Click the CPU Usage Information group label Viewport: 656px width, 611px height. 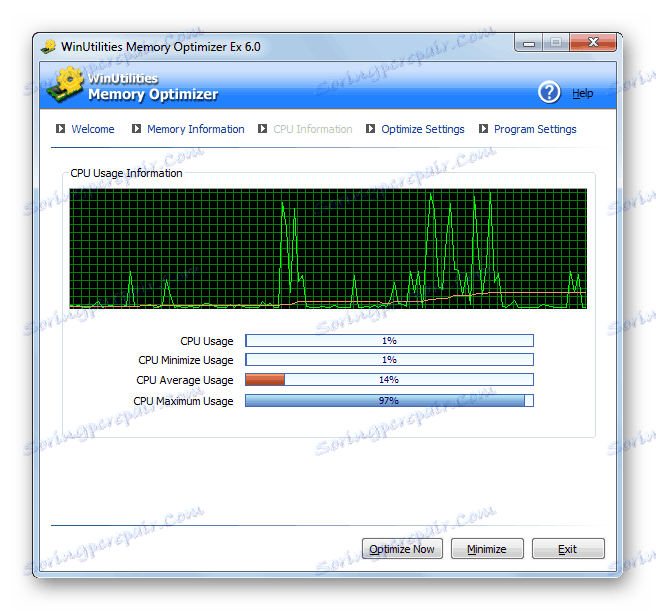point(126,173)
